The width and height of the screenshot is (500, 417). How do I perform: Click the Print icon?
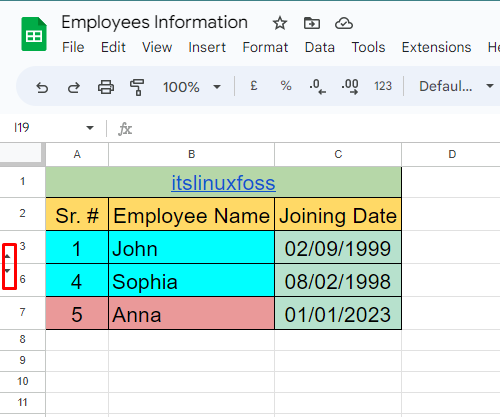106,87
